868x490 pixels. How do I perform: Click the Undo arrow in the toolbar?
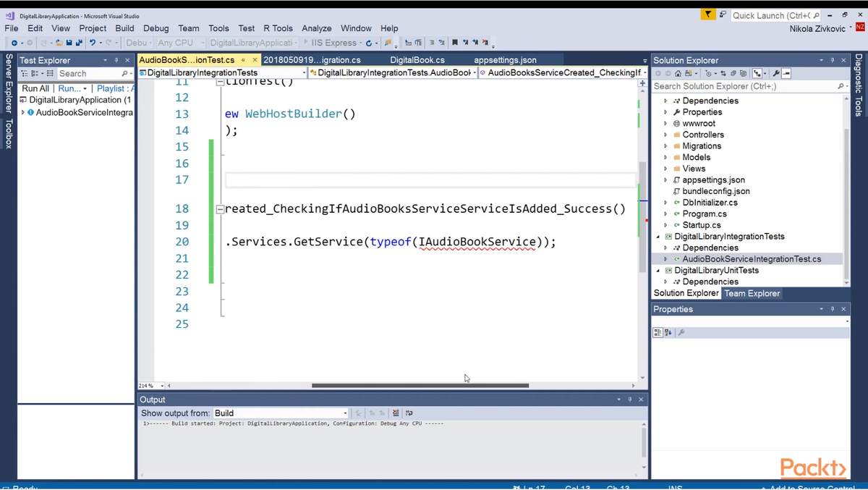click(92, 43)
